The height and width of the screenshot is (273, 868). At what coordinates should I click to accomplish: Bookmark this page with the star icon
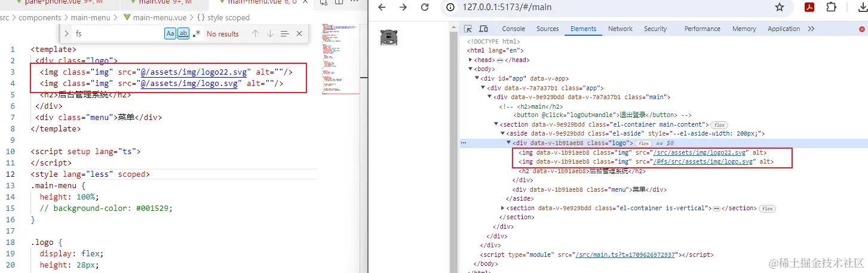(x=779, y=7)
